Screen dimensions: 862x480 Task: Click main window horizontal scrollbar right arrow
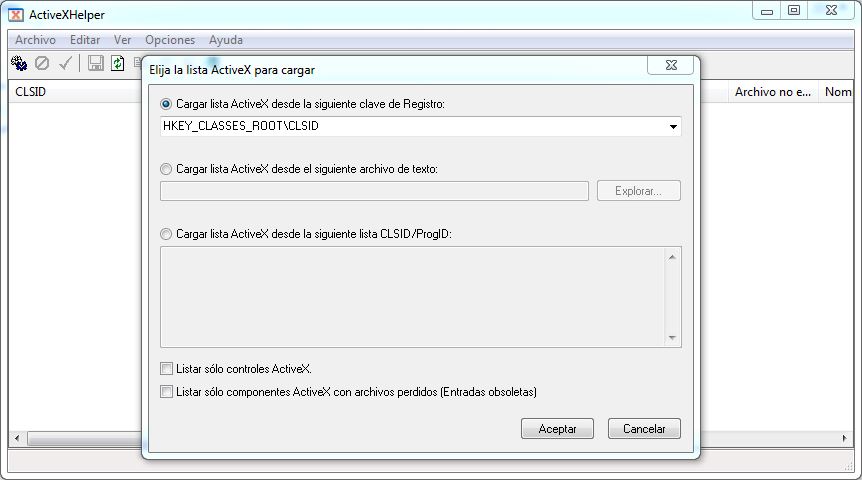pyautogui.click(x=844, y=438)
